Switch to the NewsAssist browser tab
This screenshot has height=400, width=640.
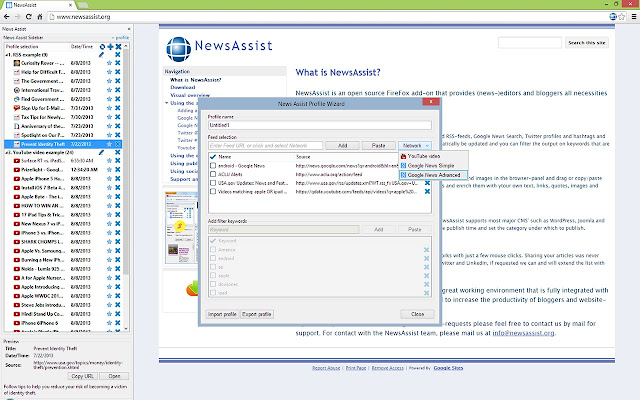(39, 5)
